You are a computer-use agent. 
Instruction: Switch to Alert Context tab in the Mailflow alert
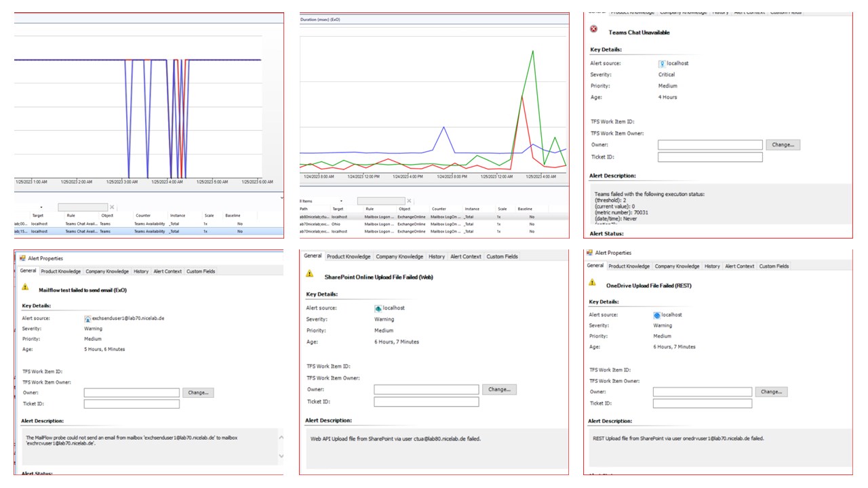tap(167, 271)
